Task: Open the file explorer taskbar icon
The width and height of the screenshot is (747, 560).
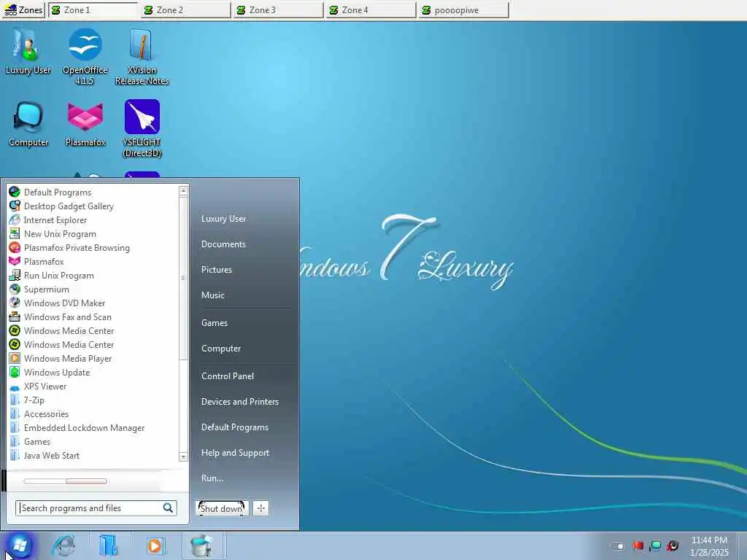Action: 109,545
